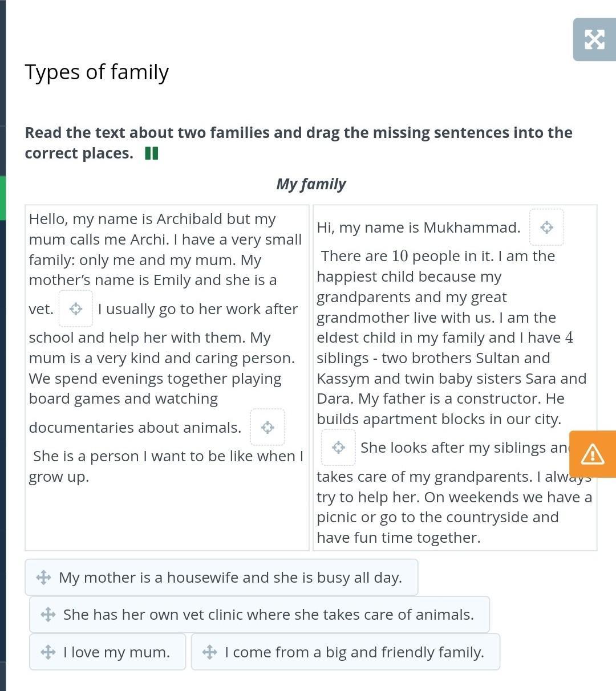Select the "My mother is a housewife" sentence
The image size is (616, 691).
(x=230, y=578)
